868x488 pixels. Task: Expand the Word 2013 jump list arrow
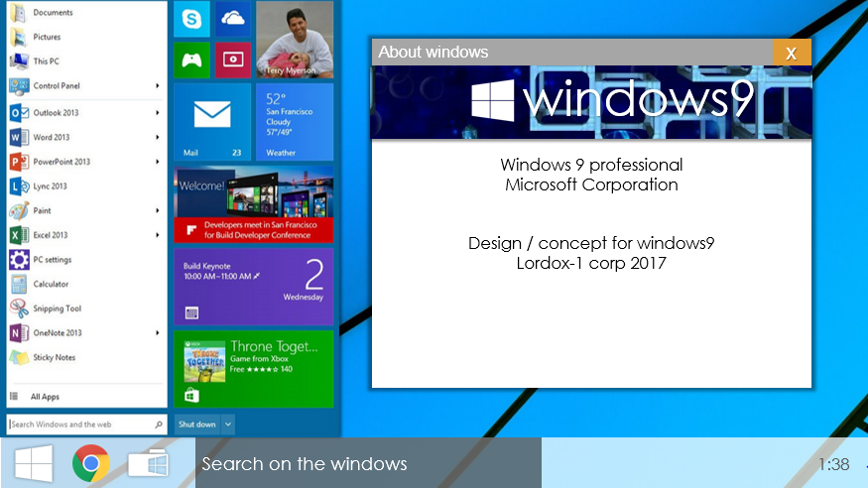tap(157, 137)
